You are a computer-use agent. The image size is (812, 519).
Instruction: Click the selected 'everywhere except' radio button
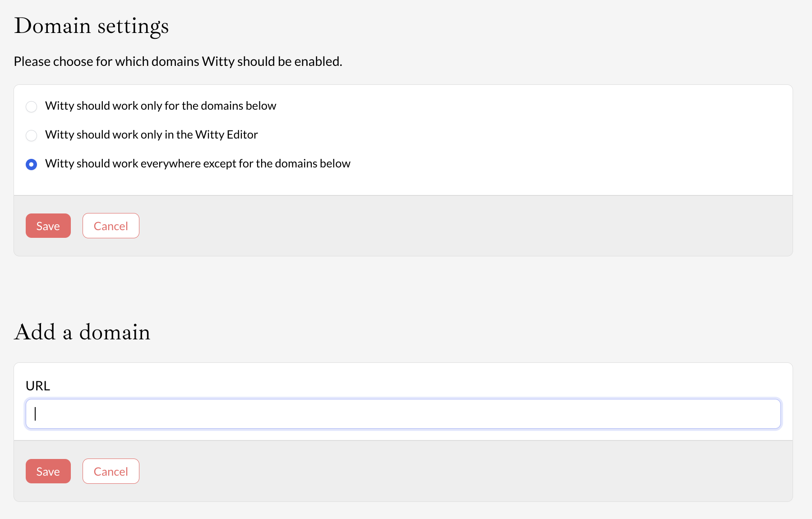click(x=31, y=164)
